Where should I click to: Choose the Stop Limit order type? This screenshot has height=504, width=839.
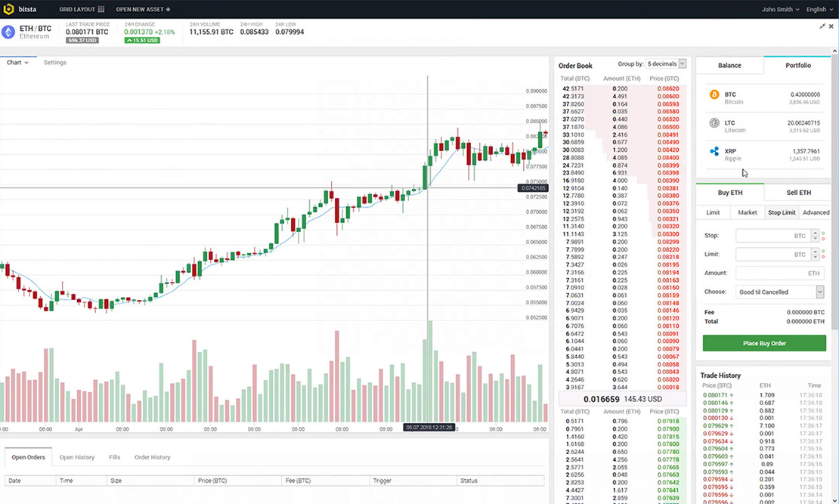coord(782,212)
